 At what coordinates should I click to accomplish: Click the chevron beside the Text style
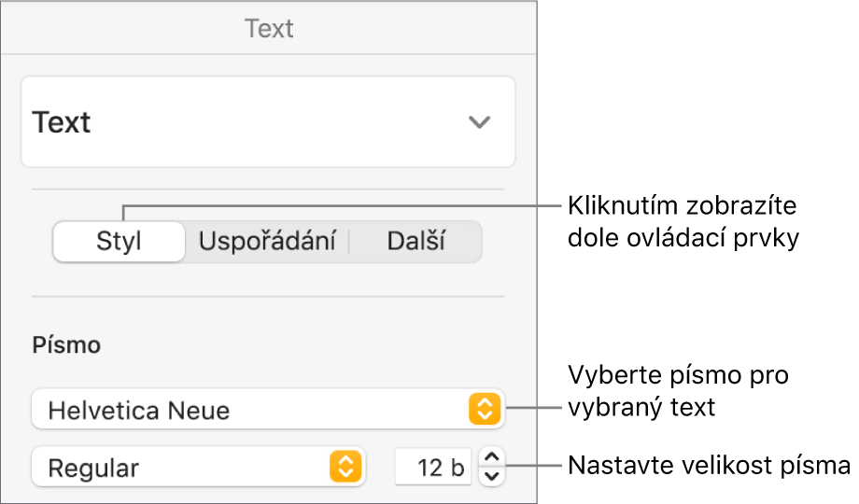point(479,122)
